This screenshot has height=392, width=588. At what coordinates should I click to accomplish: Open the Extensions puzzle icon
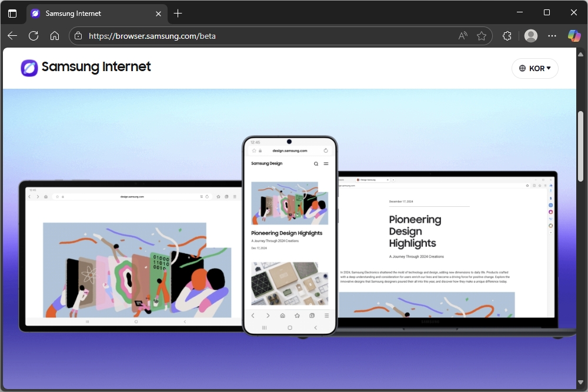pos(507,36)
